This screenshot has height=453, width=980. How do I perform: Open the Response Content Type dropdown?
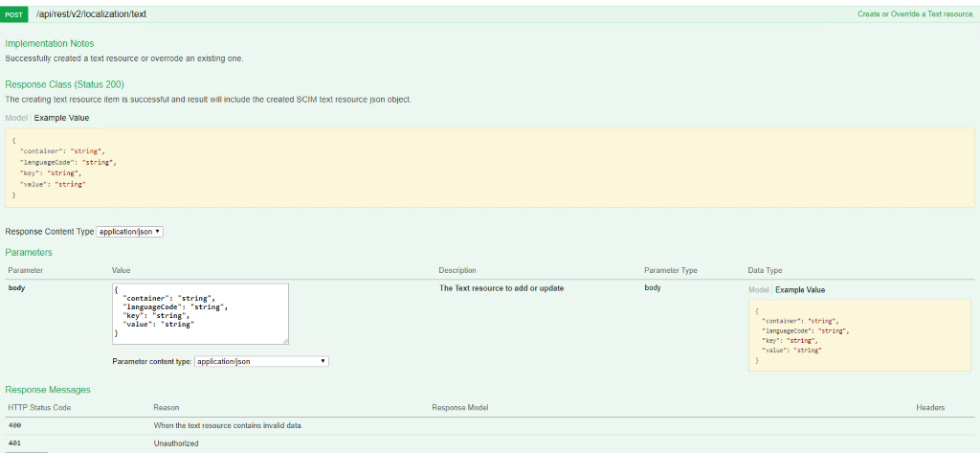click(x=130, y=232)
